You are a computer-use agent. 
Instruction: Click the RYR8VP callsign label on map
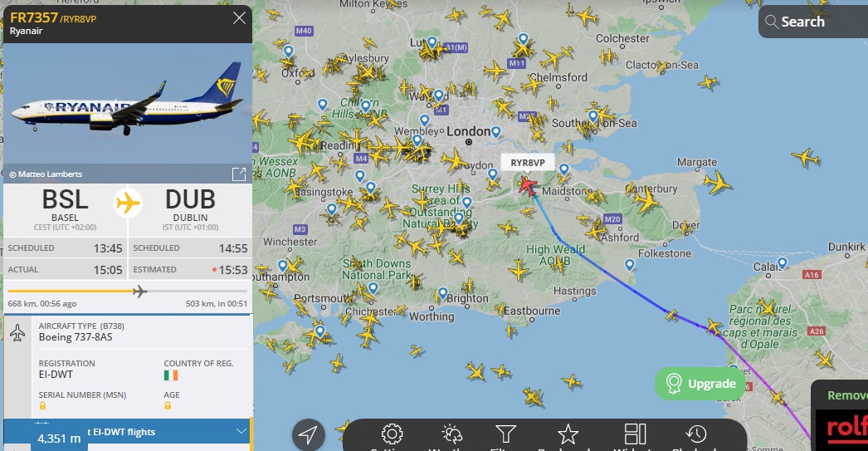coord(528,163)
